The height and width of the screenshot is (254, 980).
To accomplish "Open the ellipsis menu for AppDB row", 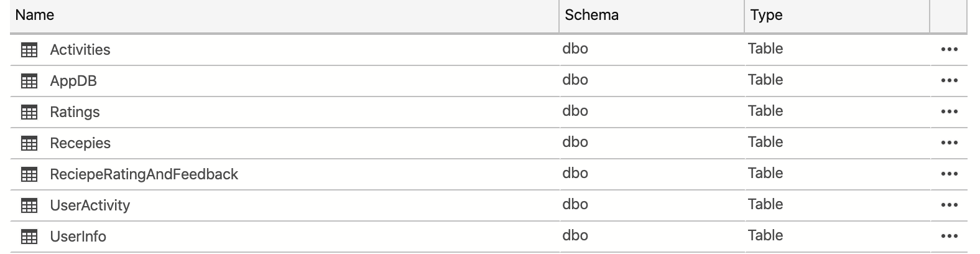I will (949, 81).
